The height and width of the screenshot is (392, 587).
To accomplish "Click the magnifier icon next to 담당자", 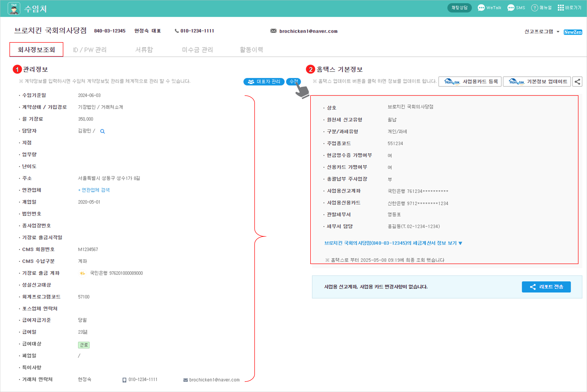I will (x=102, y=131).
